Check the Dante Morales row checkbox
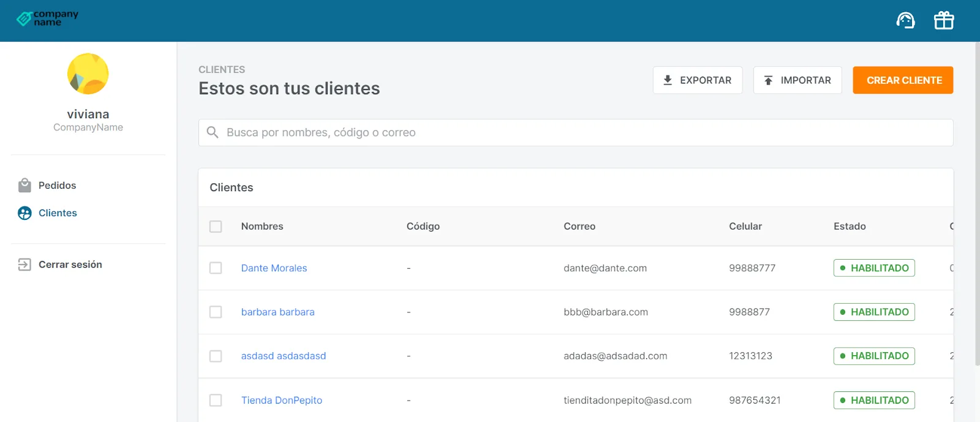The width and height of the screenshot is (980, 422). (x=216, y=268)
